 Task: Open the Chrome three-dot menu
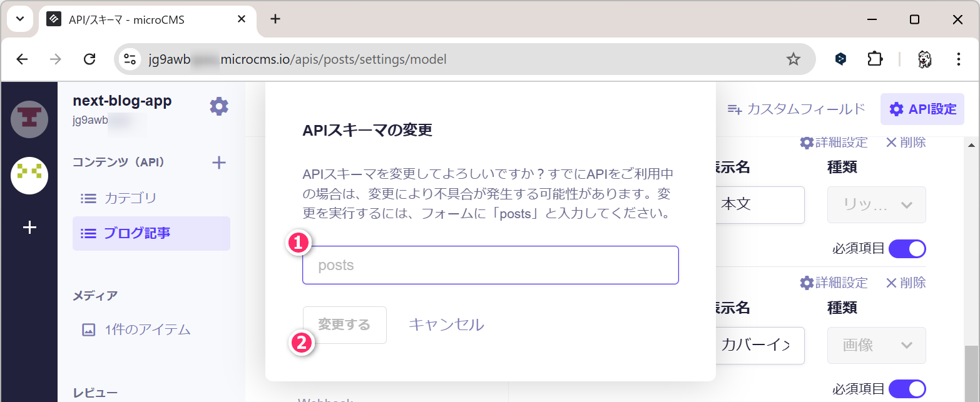point(958,59)
